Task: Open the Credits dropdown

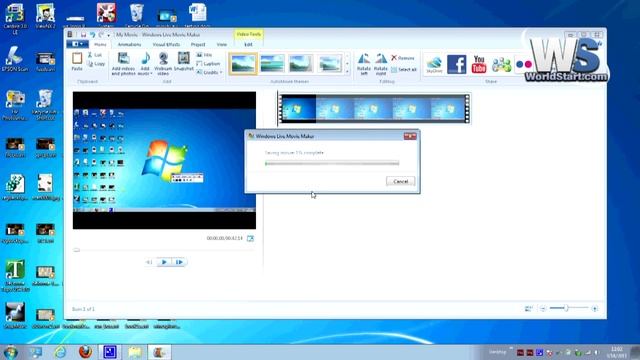Action: [209, 72]
